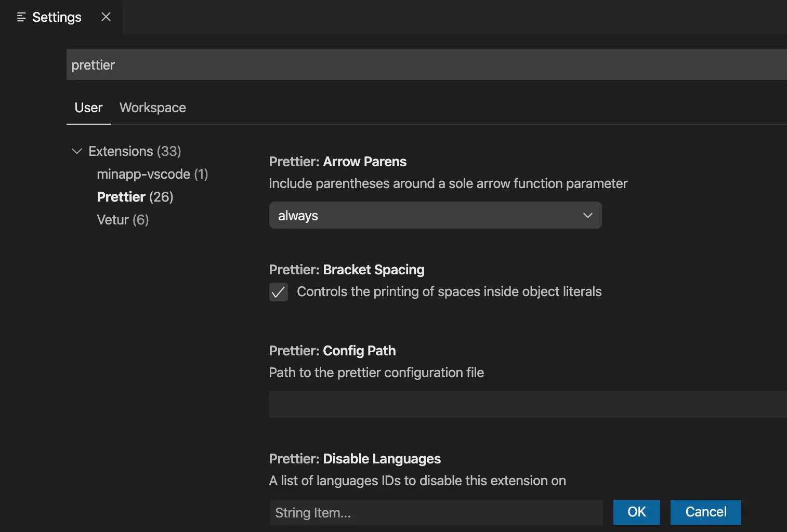Focus the settings search box containing "prettier"
The image size is (787, 532).
[416, 65]
